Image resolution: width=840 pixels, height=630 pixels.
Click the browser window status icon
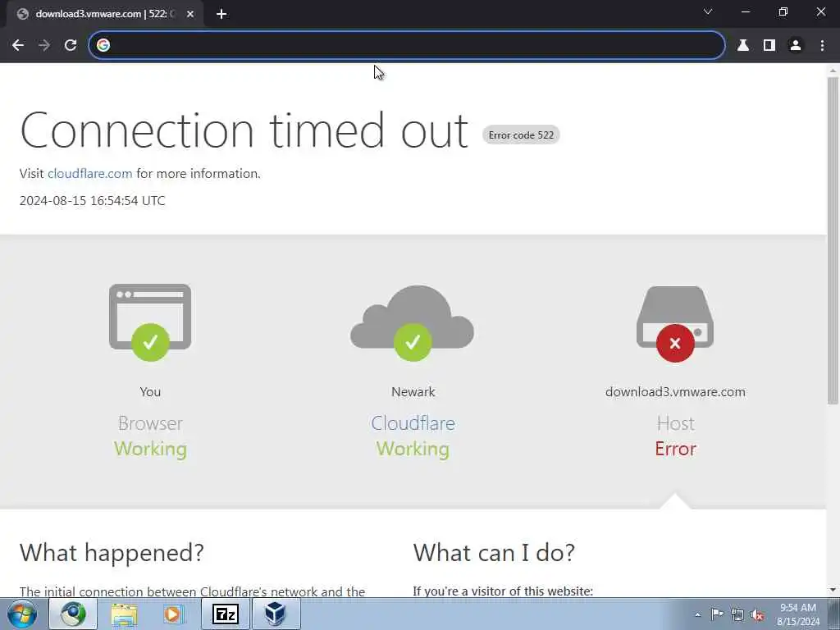150,322
